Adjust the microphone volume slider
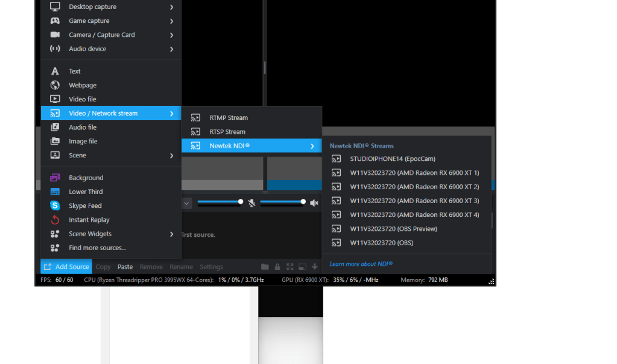The height and width of the screenshot is (364, 617). (x=220, y=202)
